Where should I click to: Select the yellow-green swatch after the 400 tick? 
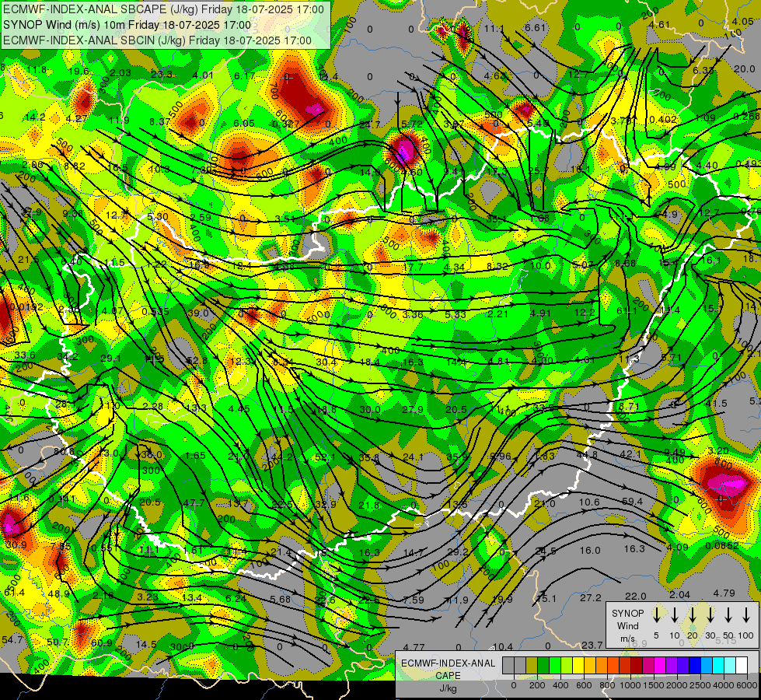567,665
